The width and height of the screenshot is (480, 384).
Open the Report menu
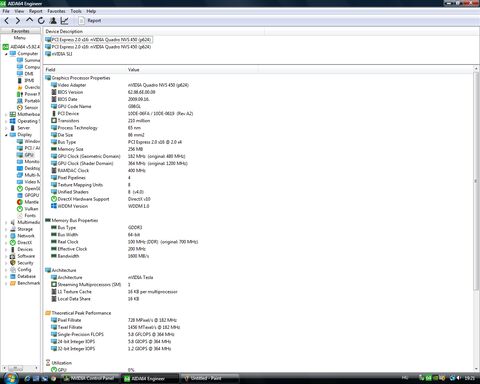point(36,11)
